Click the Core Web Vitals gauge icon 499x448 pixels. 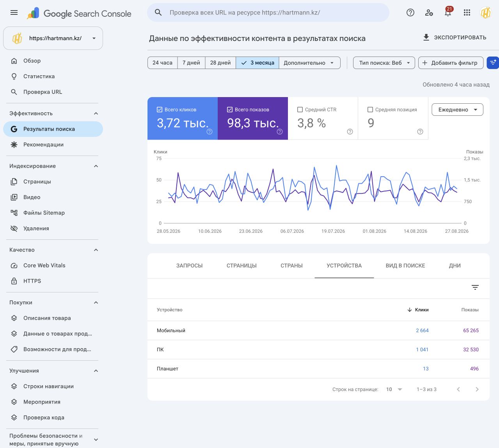[x=14, y=266]
